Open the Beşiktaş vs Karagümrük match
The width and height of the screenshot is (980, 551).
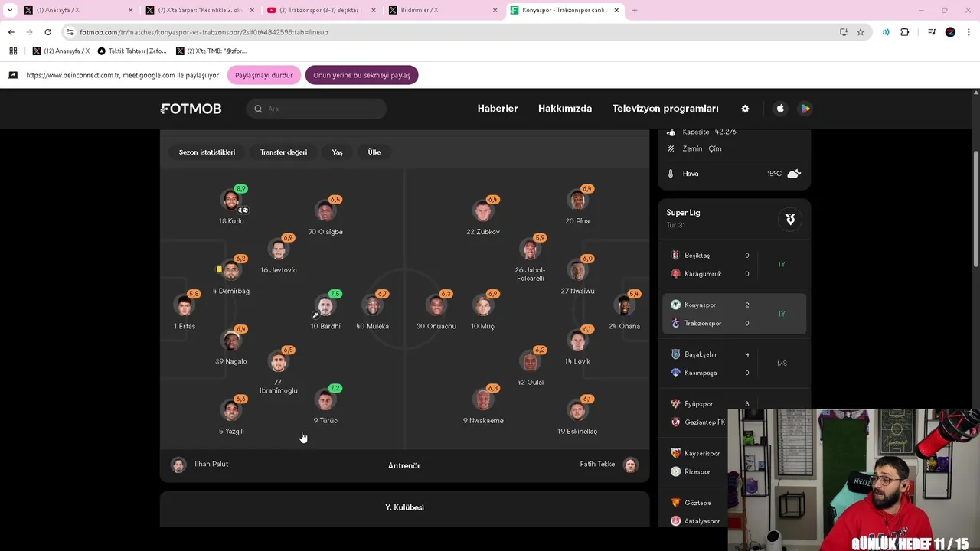pyautogui.click(x=734, y=264)
